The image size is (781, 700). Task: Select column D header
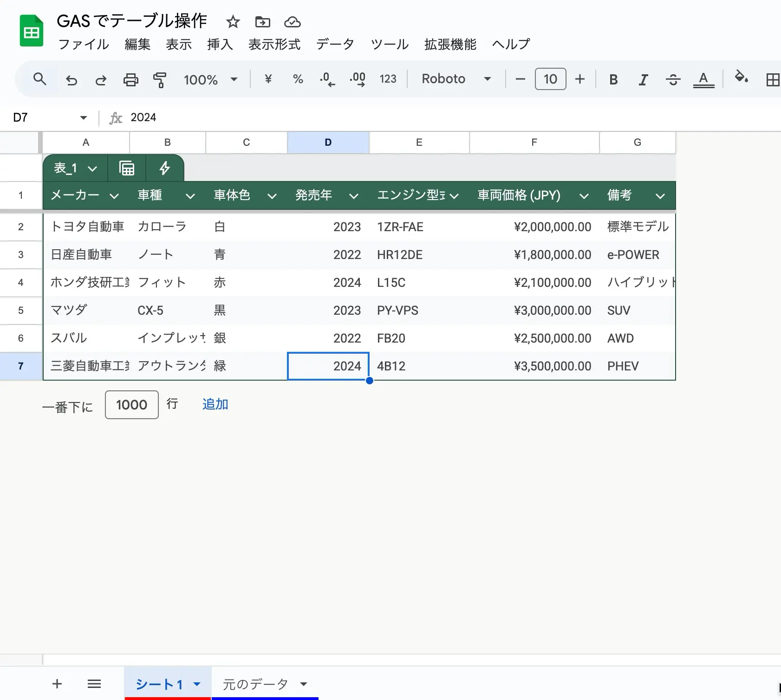click(328, 143)
